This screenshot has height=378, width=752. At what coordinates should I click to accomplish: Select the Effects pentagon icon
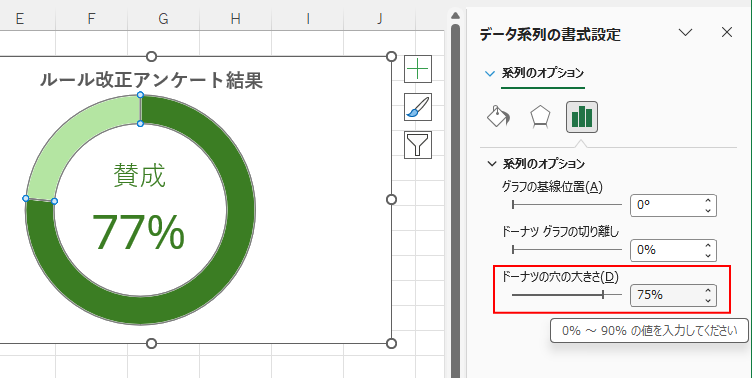coord(540,117)
